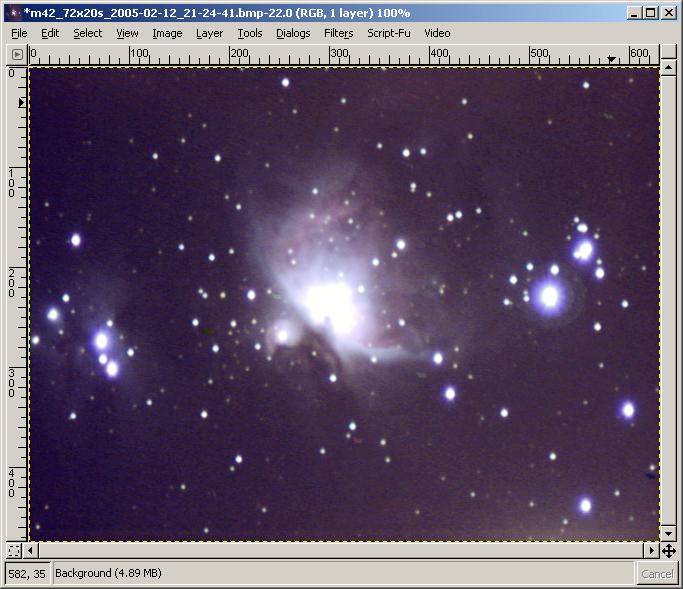Open the Layer menu
The image size is (683, 589).
209,33
